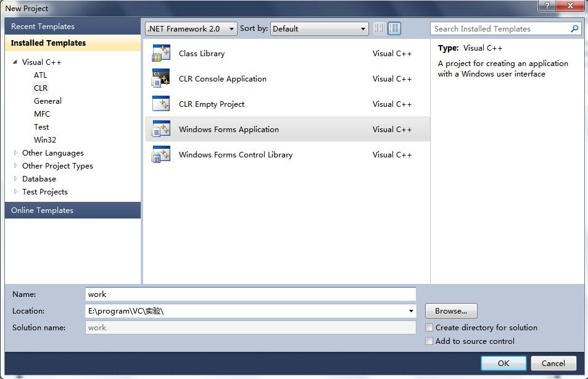Select the Visual C++ tree label

pyautogui.click(x=41, y=62)
